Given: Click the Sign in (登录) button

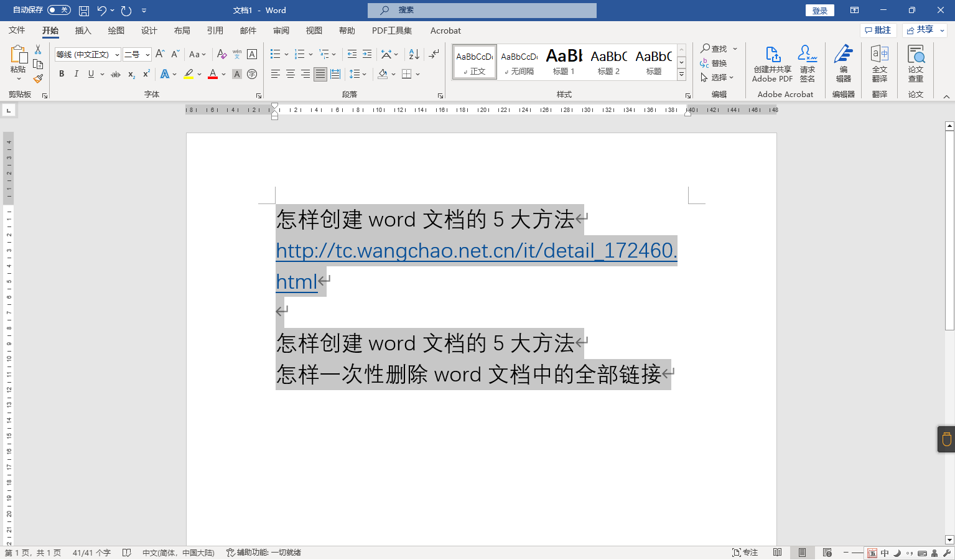Looking at the screenshot, I should pos(820,11).
